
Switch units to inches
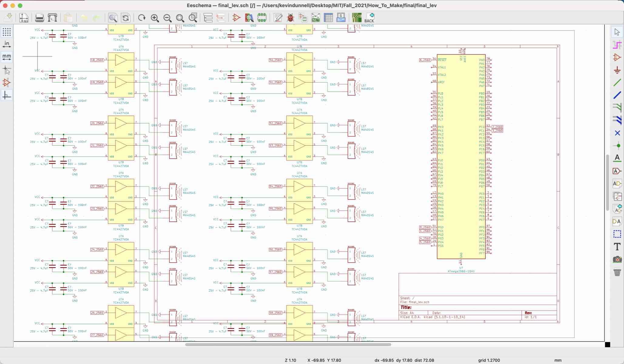point(7,44)
